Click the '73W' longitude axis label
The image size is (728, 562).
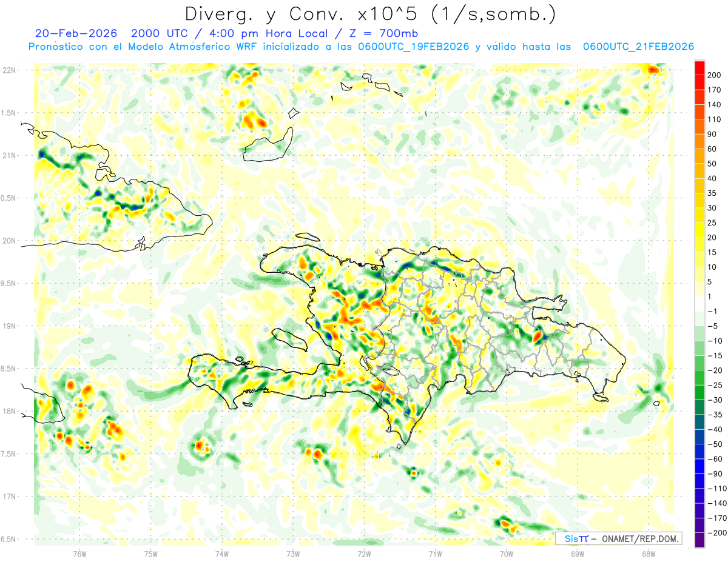(x=293, y=555)
